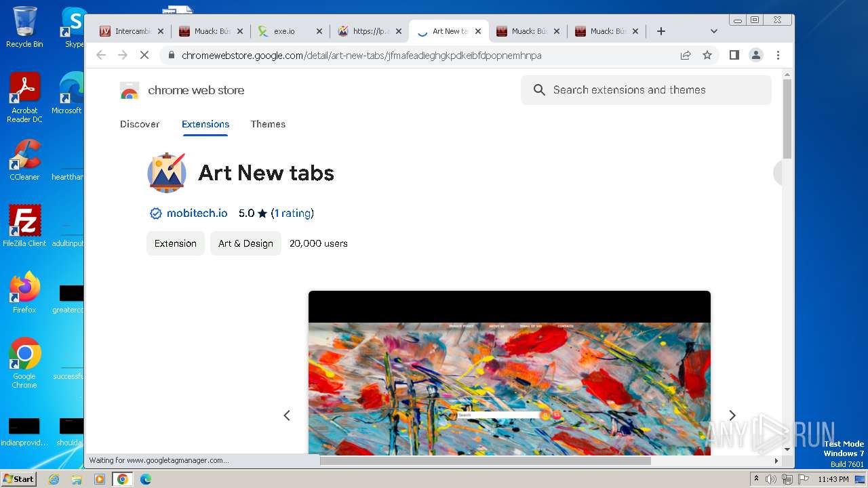Image resolution: width=868 pixels, height=488 pixels.
Task: Show hidden system tray icons
Action: [x=756, y=479]
